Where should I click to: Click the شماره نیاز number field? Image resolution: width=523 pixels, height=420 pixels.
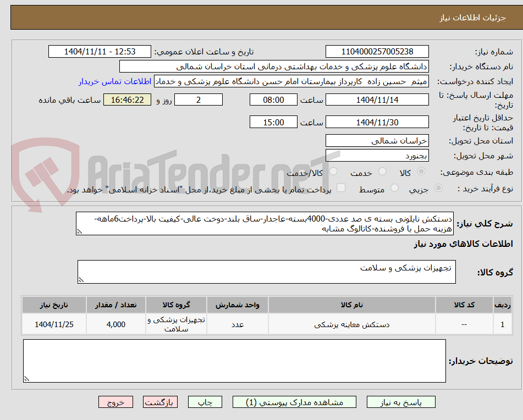point(377,52)
